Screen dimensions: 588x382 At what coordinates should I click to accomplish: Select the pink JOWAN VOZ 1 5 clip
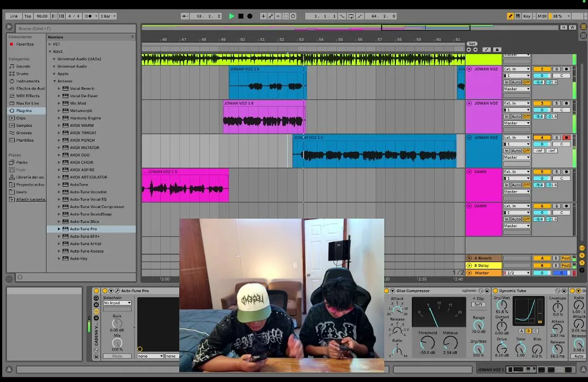[x=185, y=185]
